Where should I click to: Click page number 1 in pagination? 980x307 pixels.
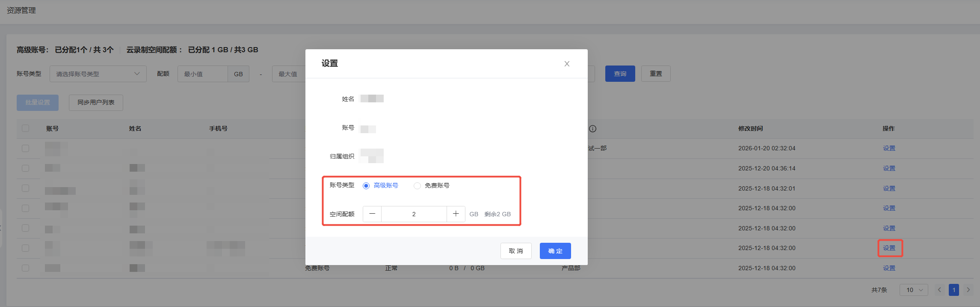point(953,290)
